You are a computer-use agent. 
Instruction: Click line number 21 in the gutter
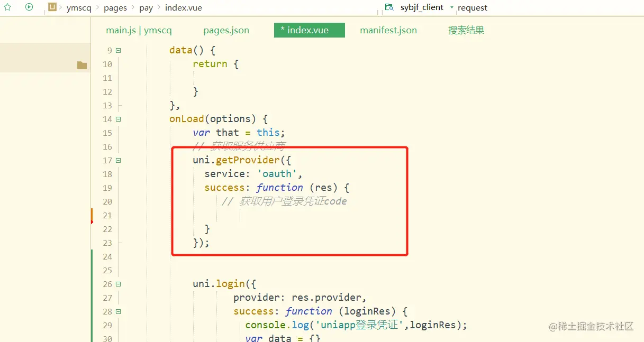click(x=107, y=215)
